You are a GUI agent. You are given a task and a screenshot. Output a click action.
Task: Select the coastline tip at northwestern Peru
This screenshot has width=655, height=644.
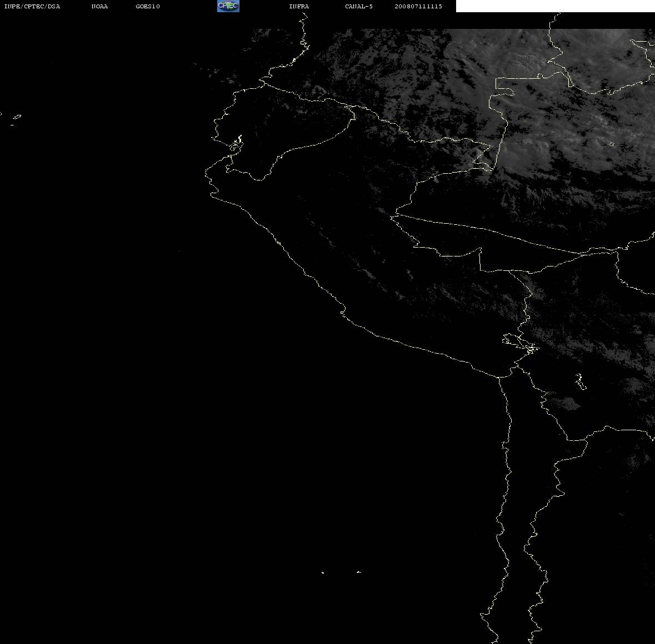(206, 173)
